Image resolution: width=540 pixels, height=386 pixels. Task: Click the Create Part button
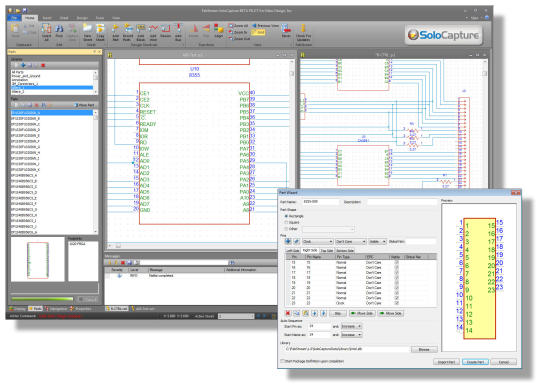[475, 362]
